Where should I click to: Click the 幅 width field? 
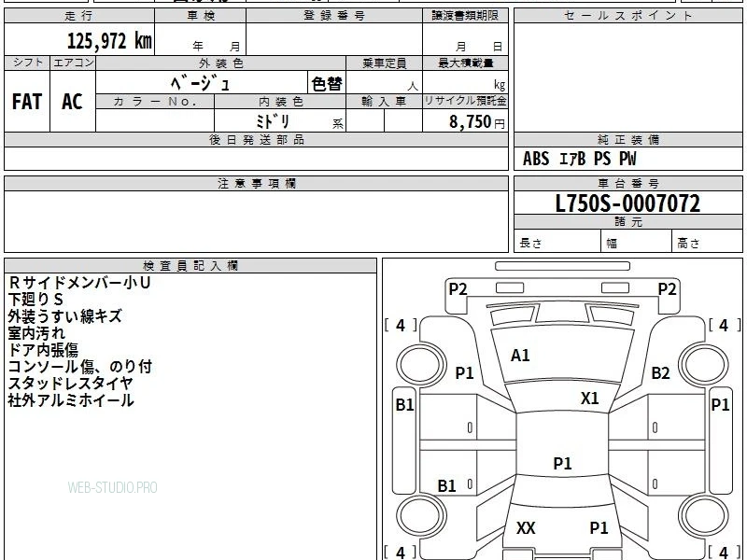[637, 243]
